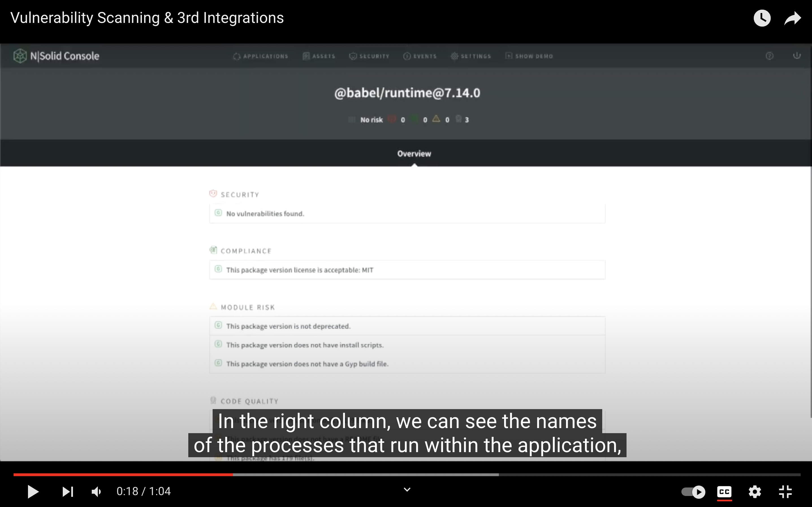
Task: Click the @babel/runtime@7.14.0 package title
Action: point(407,93)
